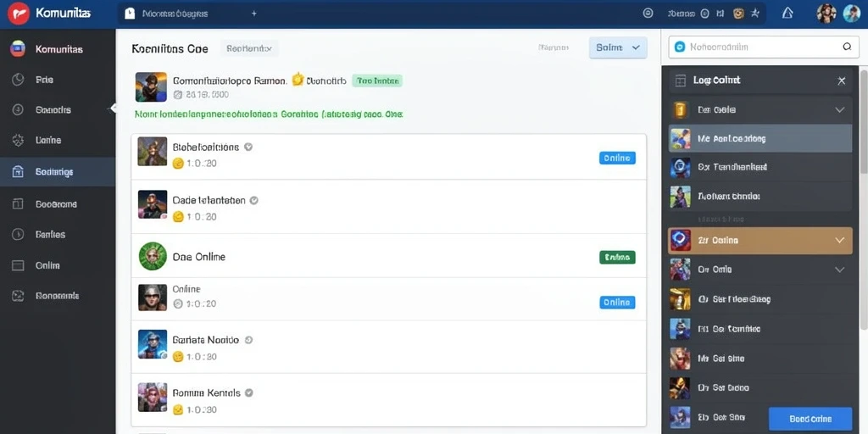Viewport: 868px width, 434px height.
Task: Click the blue Online button on fourth row
Action: [x=617, y=303]
